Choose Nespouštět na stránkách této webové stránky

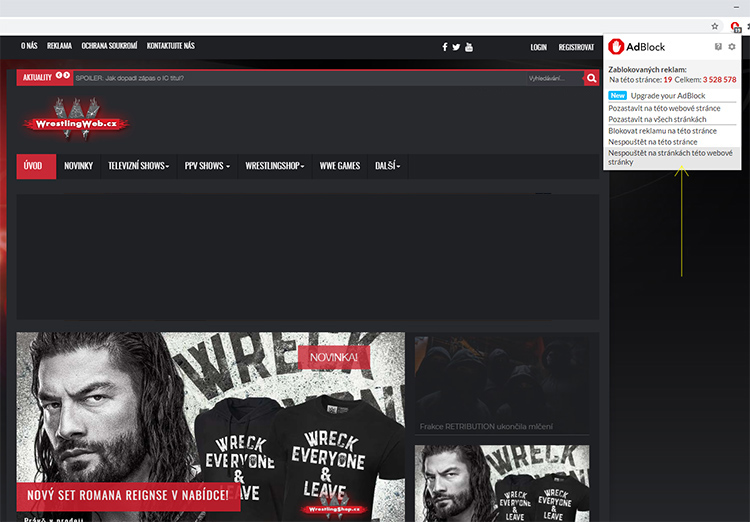pos(672,157)
